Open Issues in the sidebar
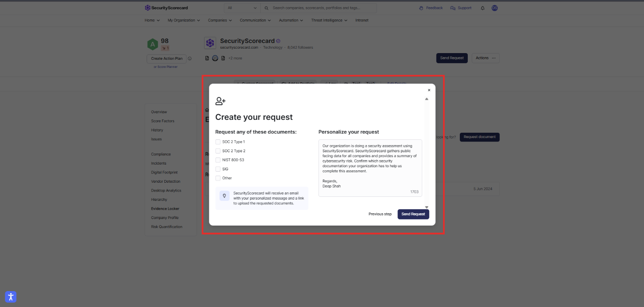The width and height of the screenshot is (644, 307). [156, 139]
